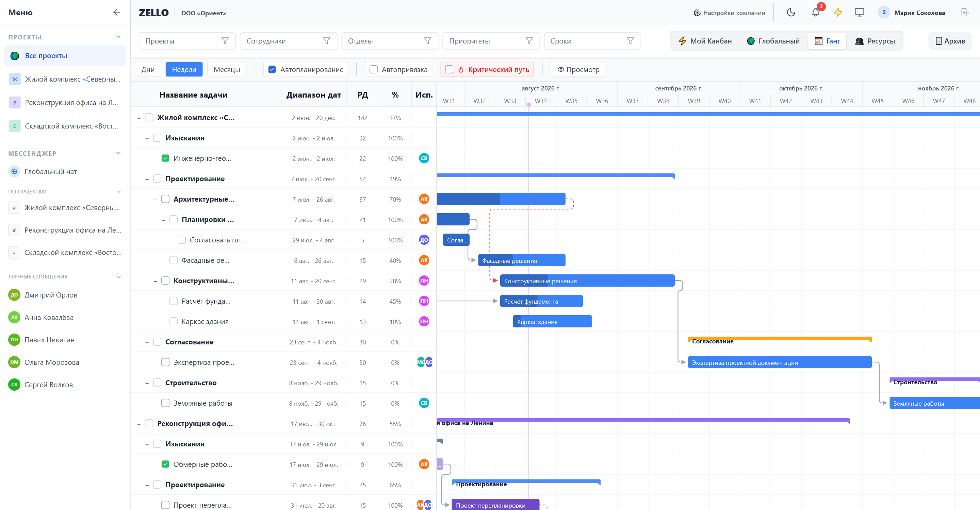Screen dimensions: 980x510
Task: Click Sergey Volkov avatar
Action: coord(14,385)
